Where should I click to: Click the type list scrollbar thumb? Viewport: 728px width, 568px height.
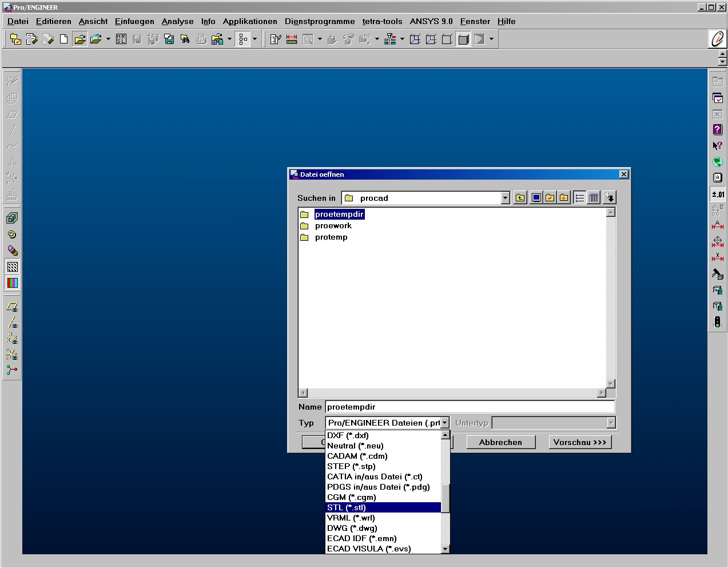point(445,498)
